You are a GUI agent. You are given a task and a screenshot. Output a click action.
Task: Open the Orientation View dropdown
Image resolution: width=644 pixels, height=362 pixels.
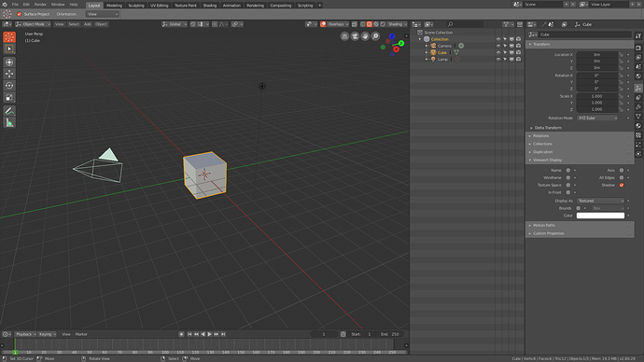tap(103, 14)
